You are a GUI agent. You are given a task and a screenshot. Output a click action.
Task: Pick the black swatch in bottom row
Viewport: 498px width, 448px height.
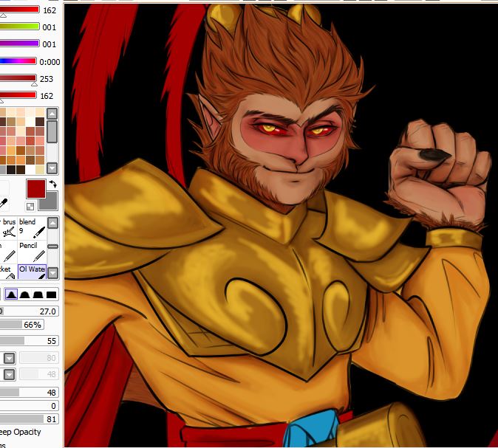coord(11,170)
